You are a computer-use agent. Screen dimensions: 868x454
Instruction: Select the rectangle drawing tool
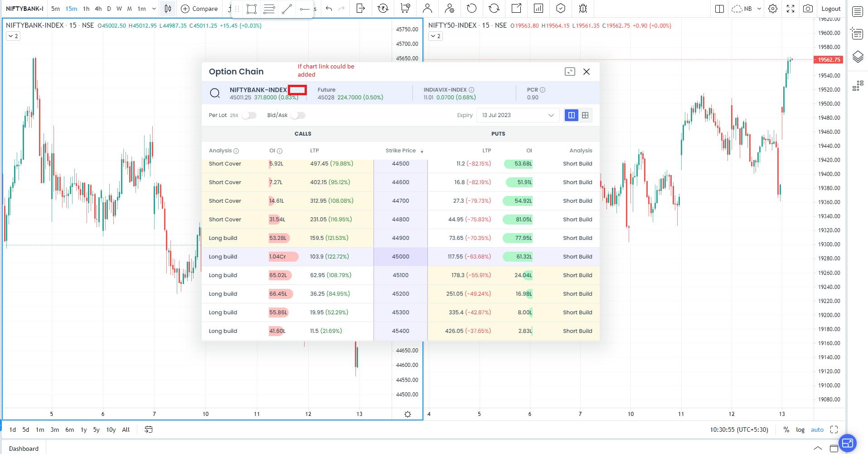point(252,9)
